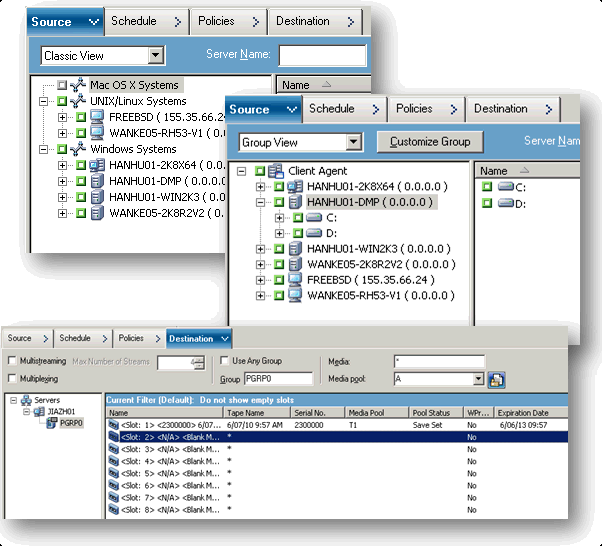Toggle C: selection box in Name list
The width and height of the screenshot is (602, 546).
click(x=487, y=187)
